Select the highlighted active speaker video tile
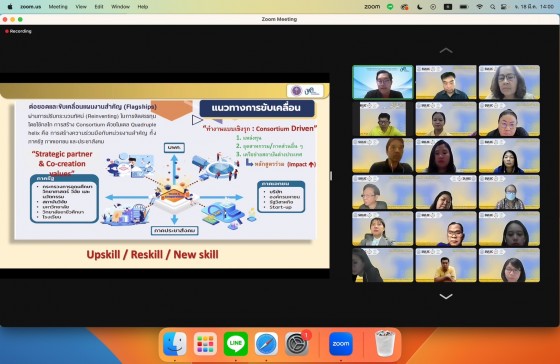The height and width of the screenshot is (364, 560). coord(382,82)
